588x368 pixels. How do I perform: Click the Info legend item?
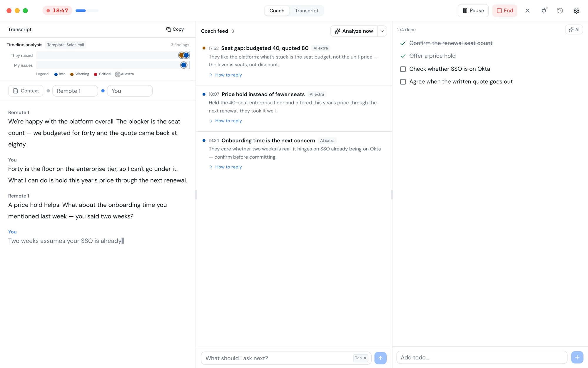click(60, 74)
